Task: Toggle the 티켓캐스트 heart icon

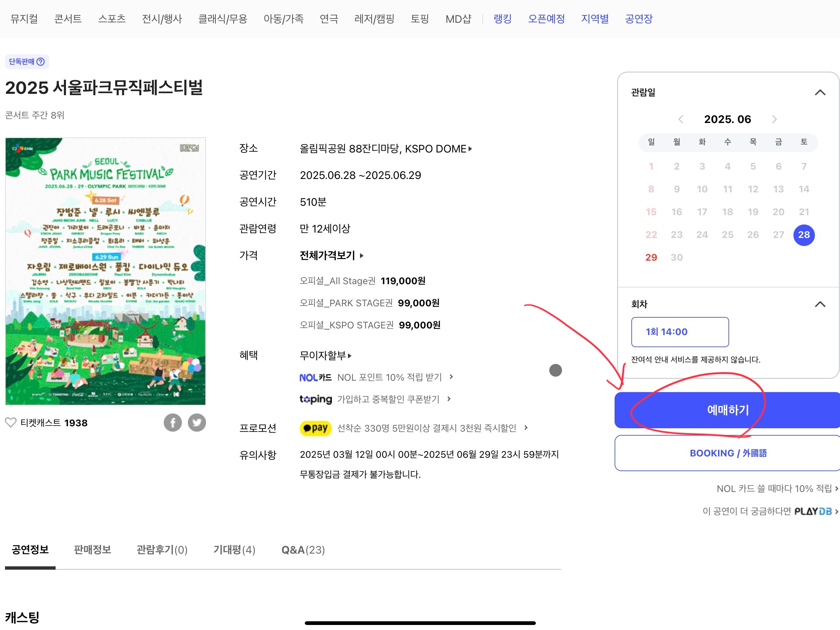Action: (x=11, y=423)
